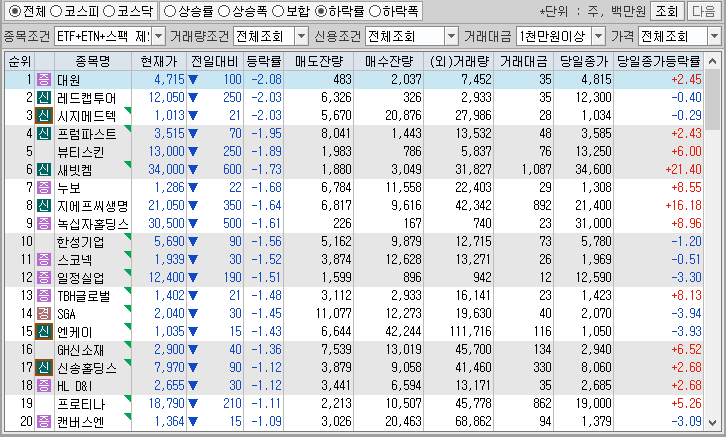The width and height of the screenshot is (726, 437).
Task: Click the down arrow icon in 뷰티스킨 row
Action: (x=193, y=151)
